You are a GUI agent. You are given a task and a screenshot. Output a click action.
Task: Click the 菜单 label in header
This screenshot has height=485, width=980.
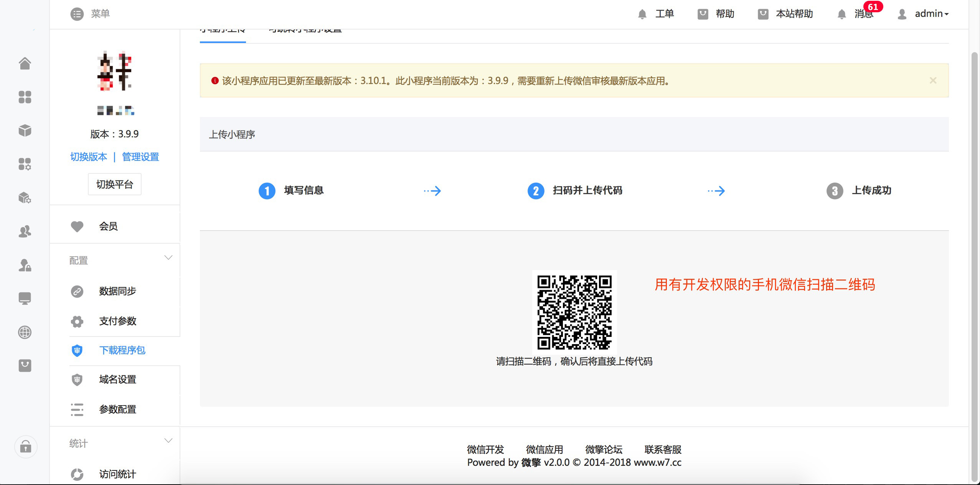tap(101, 14)
